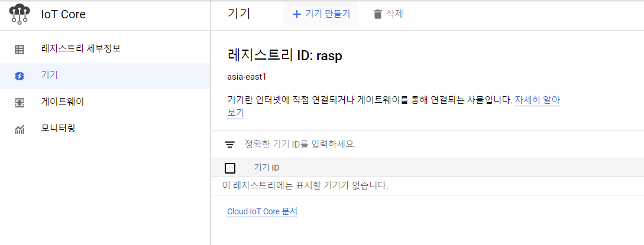Click the gateway icon in sidebar

click(x=20, y=102)
